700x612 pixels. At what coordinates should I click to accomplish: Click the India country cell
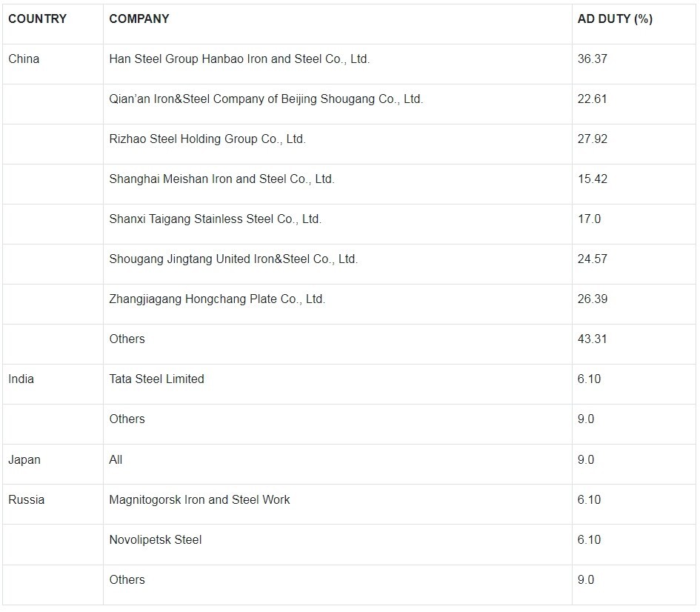[x=21, y=379]
